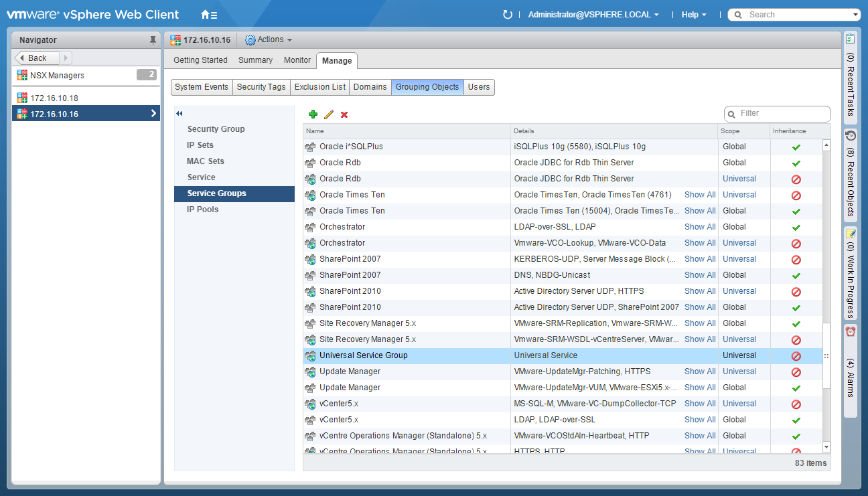
Task: Open the Help dropdown
Action: pos(693,15)
